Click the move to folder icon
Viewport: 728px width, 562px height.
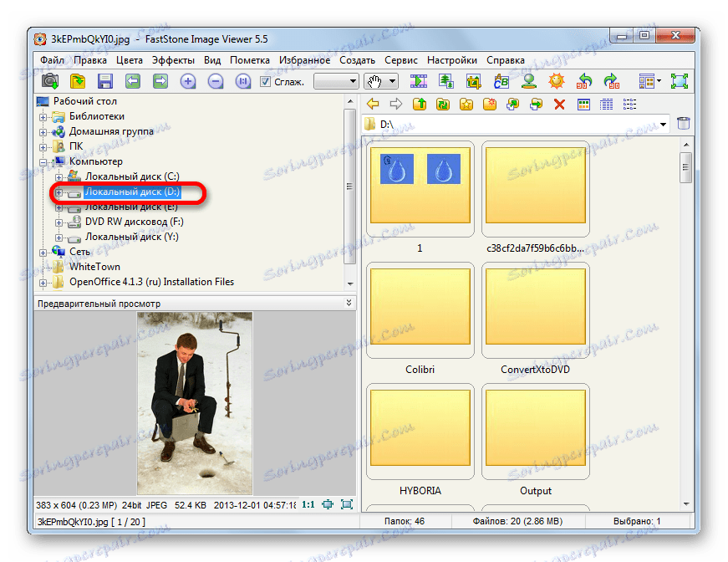coord(536,104)
